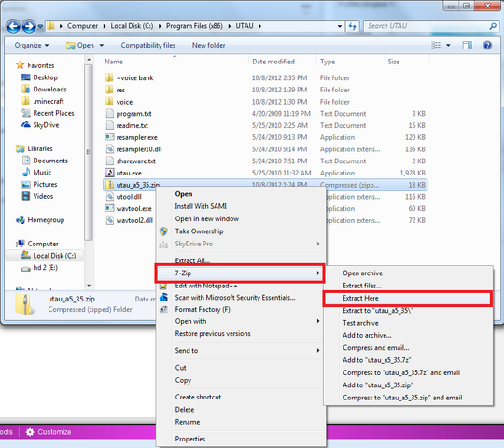Image resolution: width=504 pixels, height=448 pixels.
Task: Choose Delete from context menu
Action: (x=185, y=410)
